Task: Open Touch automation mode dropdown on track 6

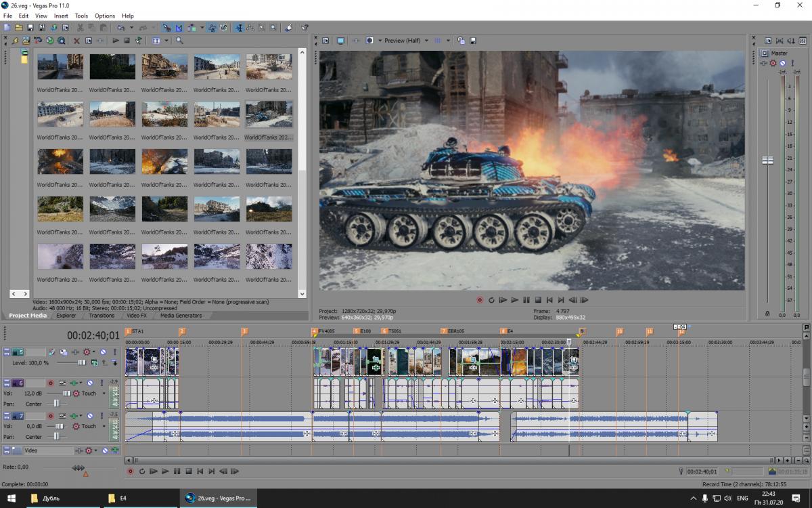Action: (x=104, y=394)
